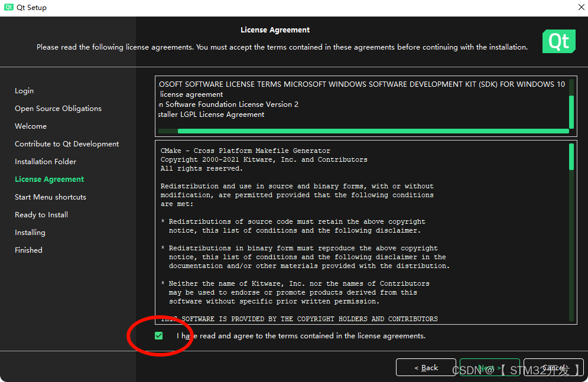Image resolution: width=588 pixels, height=382 pixels.
Task: Click the Contribute to Qt Development step
Action: (67, 144)
